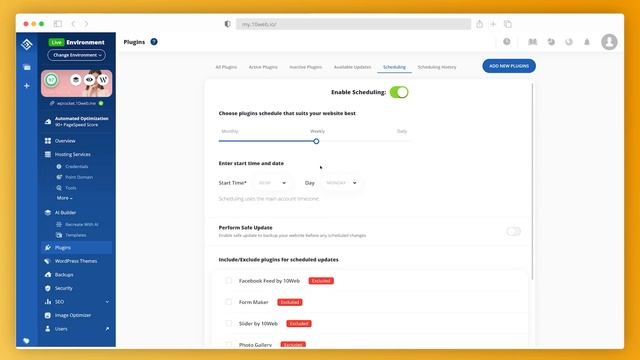This screenshot has height=360, width=640.
Task: Open Hosting Services in sidebar
Action: click(x=73, y=154)
